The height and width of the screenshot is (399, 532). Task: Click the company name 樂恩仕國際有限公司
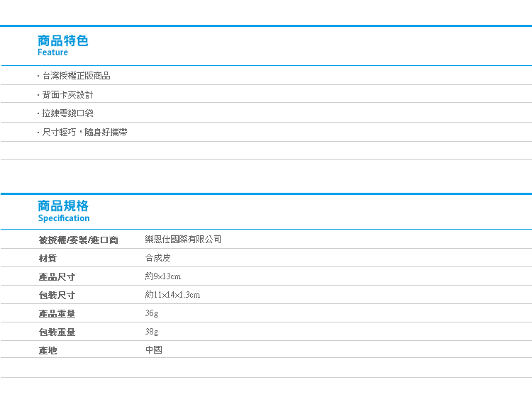click(x=183, y=240)
